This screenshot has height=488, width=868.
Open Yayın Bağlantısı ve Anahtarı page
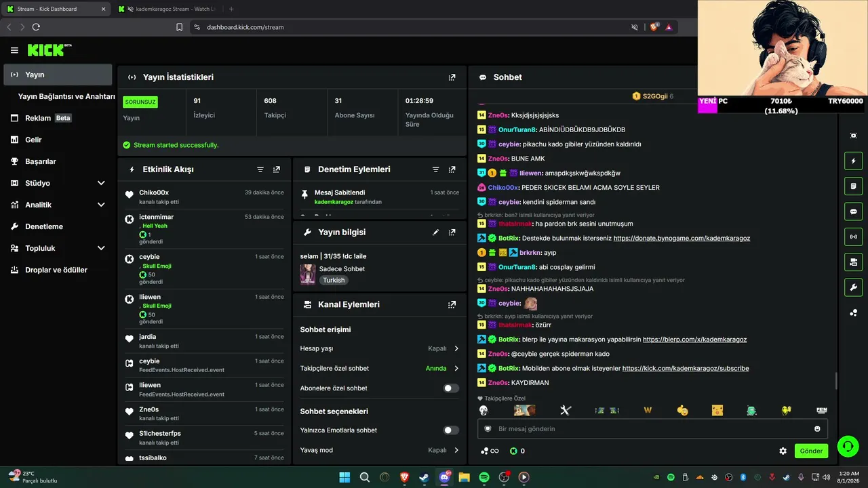(66, 96)
